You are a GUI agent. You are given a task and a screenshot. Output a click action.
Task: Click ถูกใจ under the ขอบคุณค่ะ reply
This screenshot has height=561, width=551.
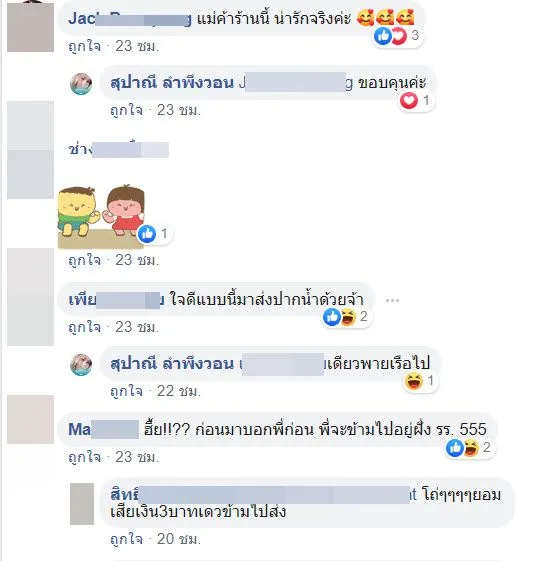click(x=126, y=110)
